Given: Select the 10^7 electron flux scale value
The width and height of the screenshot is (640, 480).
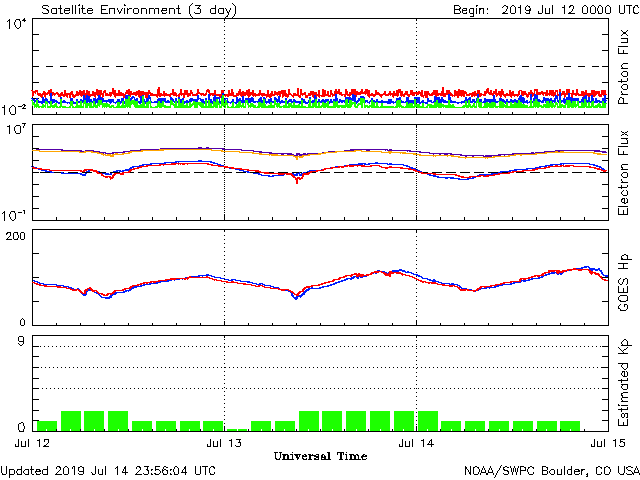Looking at the screenshot, I should point(16,130).
